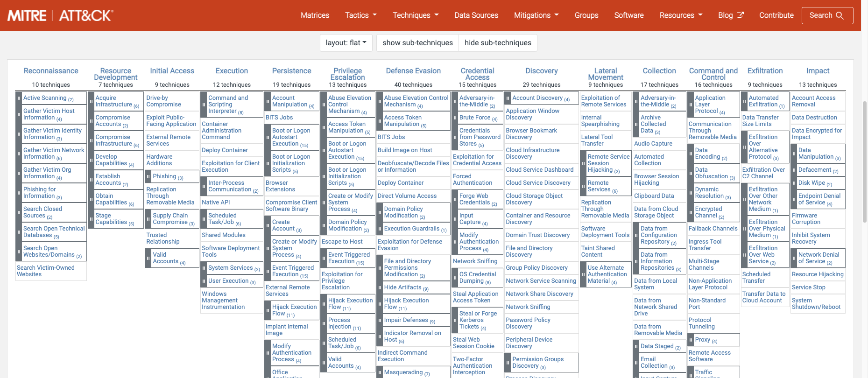Click the handle beside Remote Service Session Hijacking
The image size is (868, 378).
pos(583,163)
